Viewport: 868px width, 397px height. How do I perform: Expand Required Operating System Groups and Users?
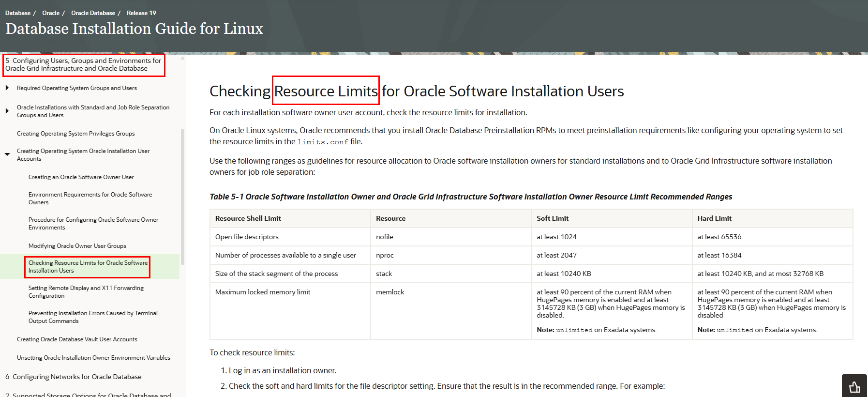(7, 88)
